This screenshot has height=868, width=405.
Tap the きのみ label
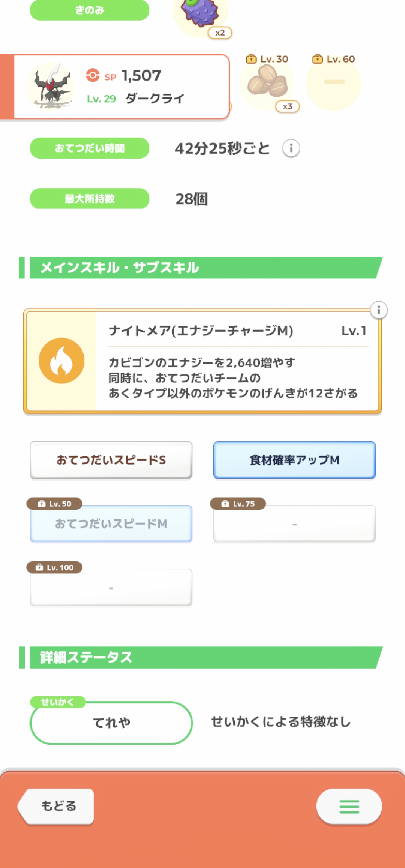pyautogui.click(x=90, y=10)
